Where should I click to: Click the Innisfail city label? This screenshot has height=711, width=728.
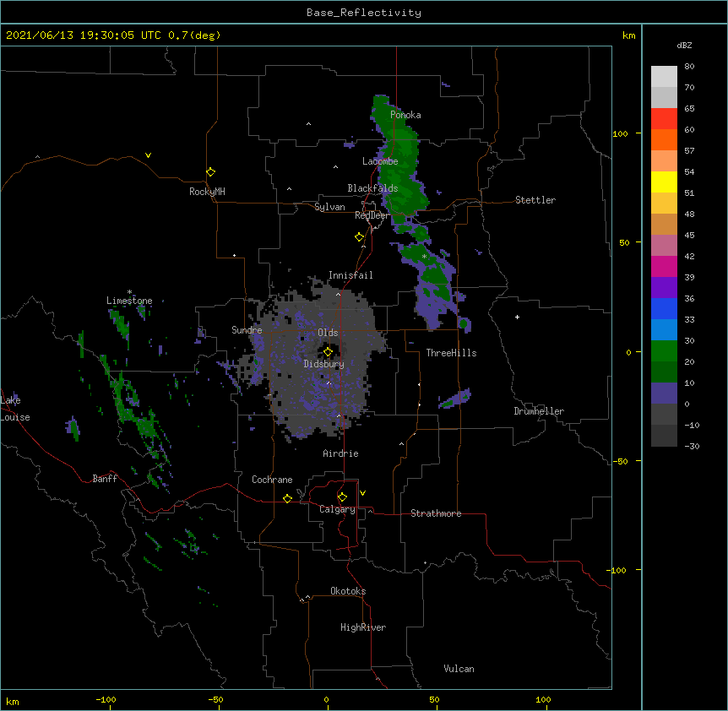pyautogui.click(x=350, y=275)
